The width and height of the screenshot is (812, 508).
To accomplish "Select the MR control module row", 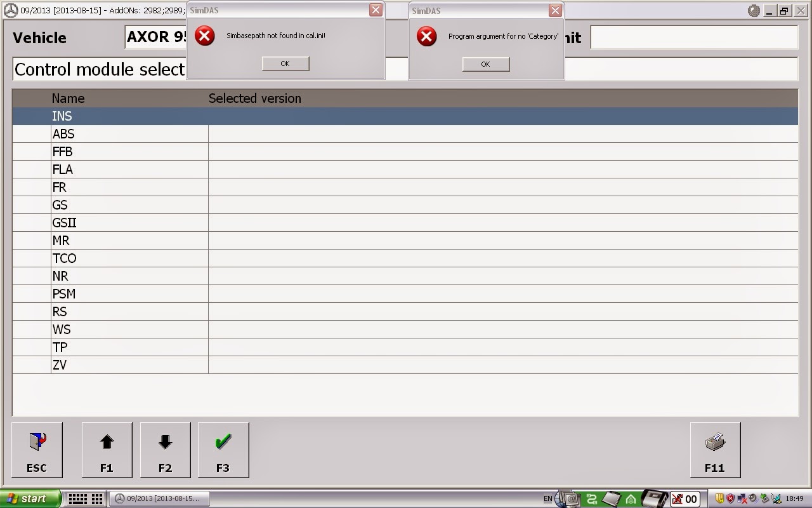I will pos(405,241).
